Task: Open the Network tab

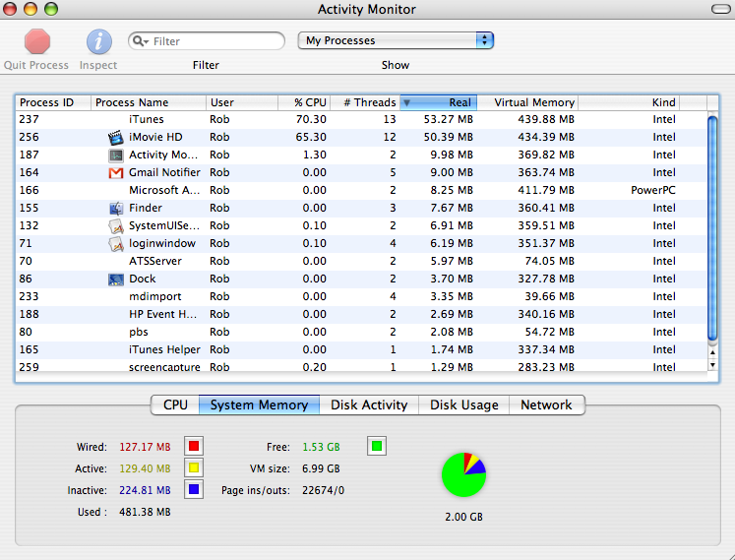Action: 546,404
